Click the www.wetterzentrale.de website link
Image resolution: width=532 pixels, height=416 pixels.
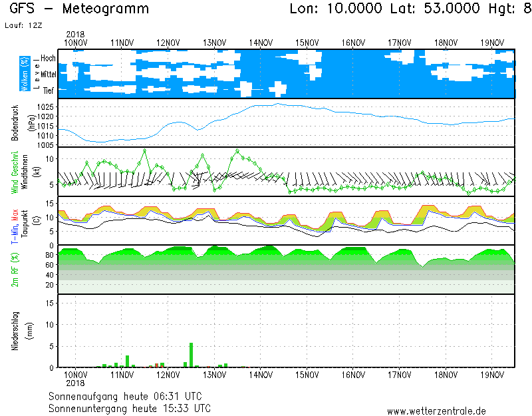pos(436,411)
